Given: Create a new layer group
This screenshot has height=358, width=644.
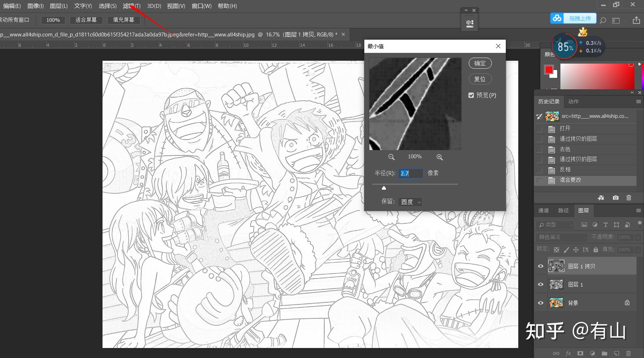Looking at the screenshot, I should pyautogui.click(x=604, y=353).
